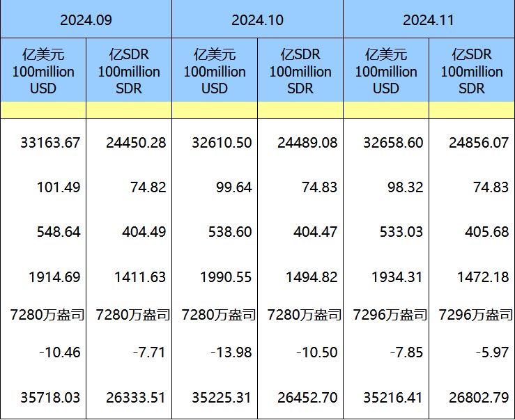Select the 101.49 cell
515x420 pixels.
[x=59, y=187]
